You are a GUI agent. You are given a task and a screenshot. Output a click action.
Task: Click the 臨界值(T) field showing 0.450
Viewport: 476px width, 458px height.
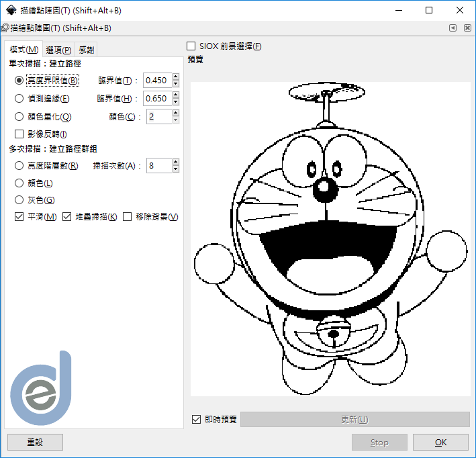[x=158, y=81]
